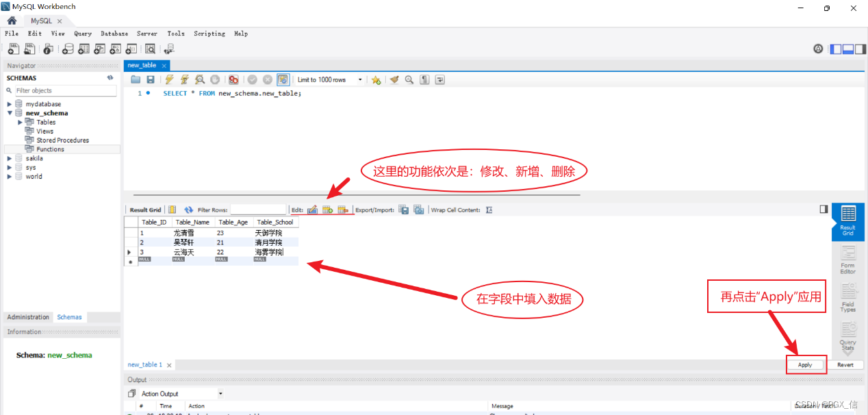The image size is (868, 415).
Task: Click the Create new stored procedure icon
Action: tap(115, 49)
